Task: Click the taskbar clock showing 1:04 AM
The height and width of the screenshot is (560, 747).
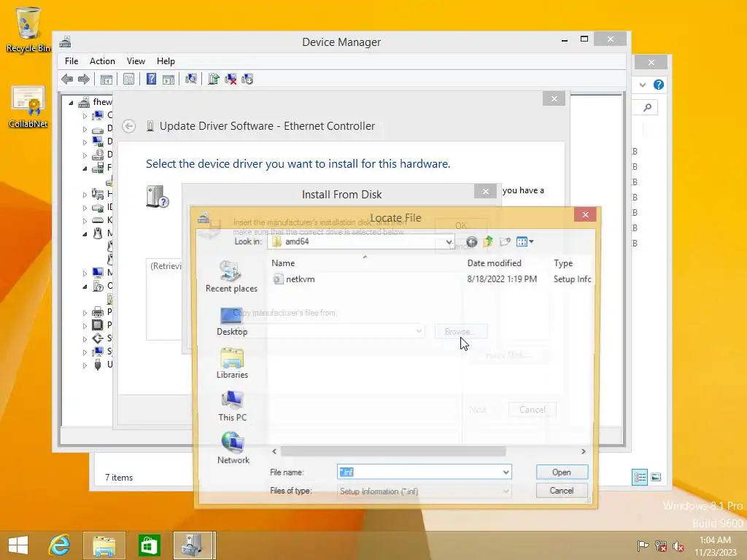Action: (x=715, y=545)
